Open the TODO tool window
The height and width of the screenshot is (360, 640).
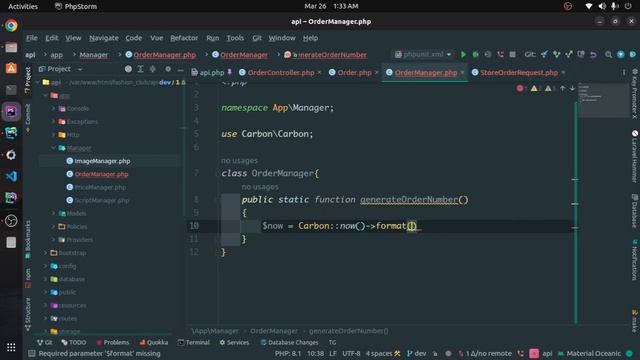73,342
